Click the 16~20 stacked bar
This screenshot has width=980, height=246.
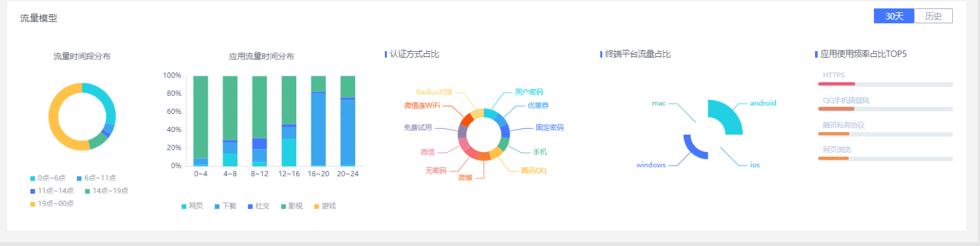tap(318, 120)
